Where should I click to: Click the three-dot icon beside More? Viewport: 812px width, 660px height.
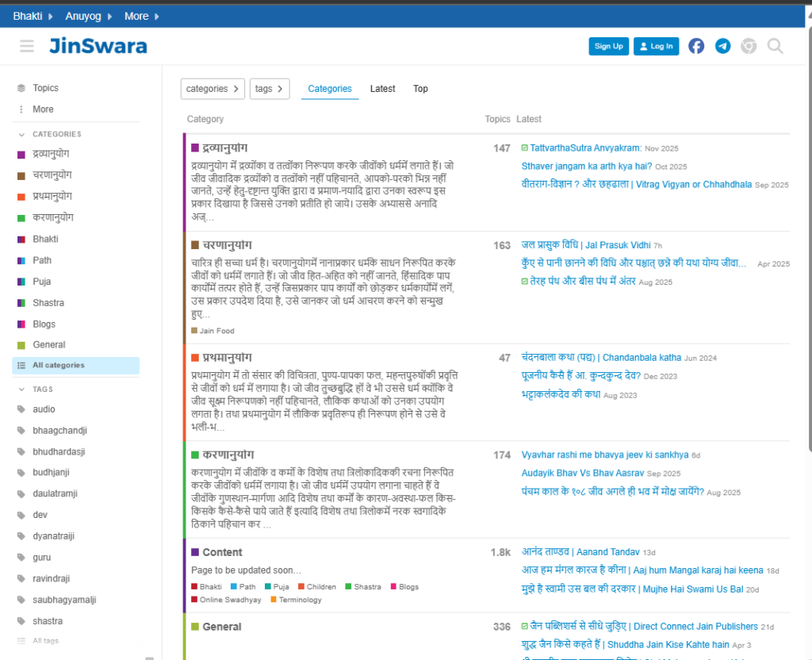click(x=21, y=109)
